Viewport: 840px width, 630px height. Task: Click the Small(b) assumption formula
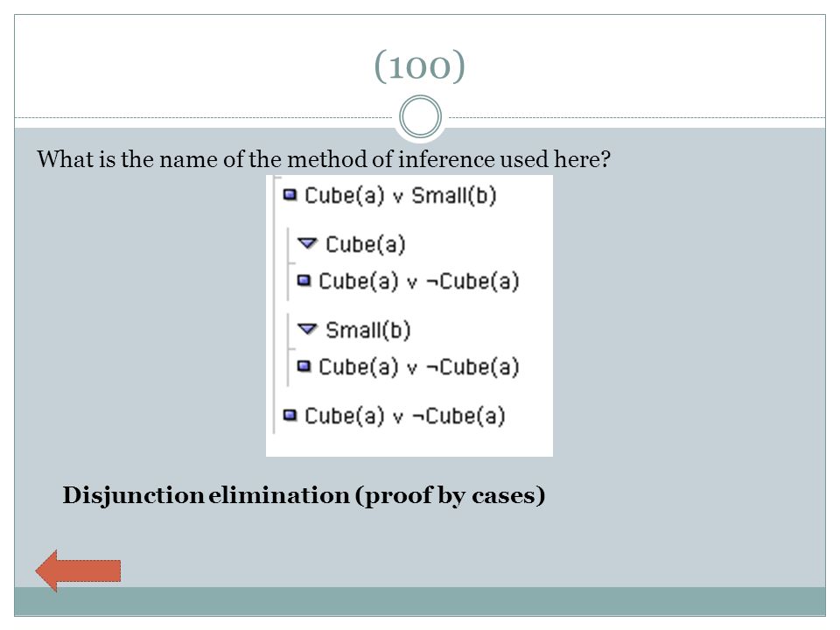(368, 330)
